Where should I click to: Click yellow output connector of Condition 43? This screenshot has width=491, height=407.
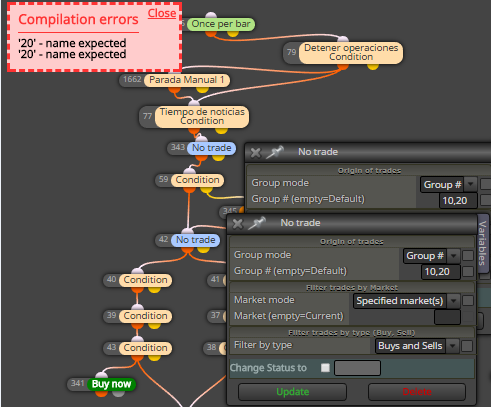point(154,357)
